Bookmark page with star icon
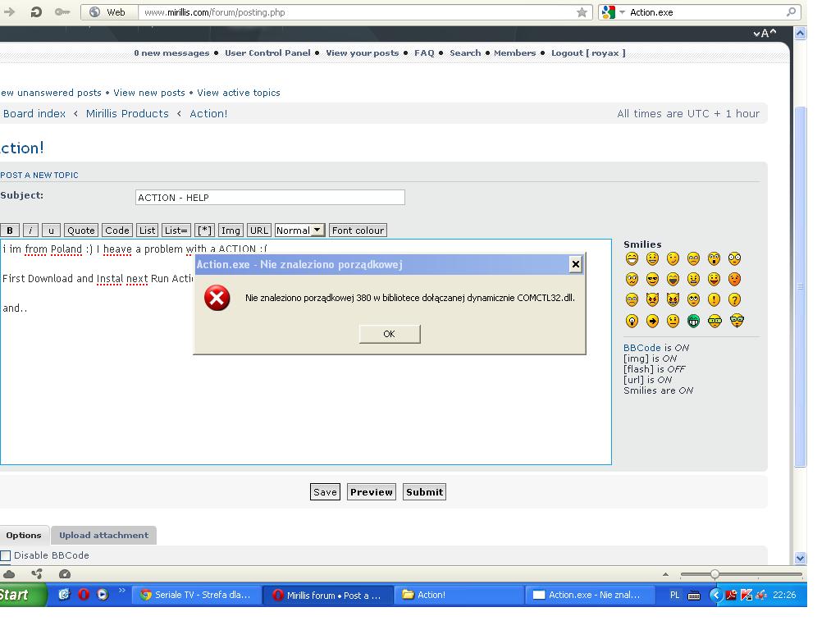Screen dimensions: 840x630 point(582,12)
